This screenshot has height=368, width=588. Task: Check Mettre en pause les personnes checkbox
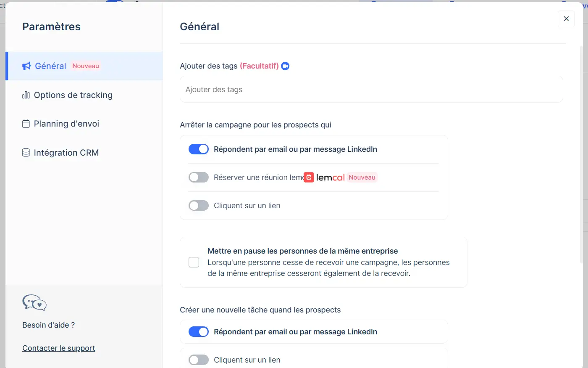tap(194, 262)
